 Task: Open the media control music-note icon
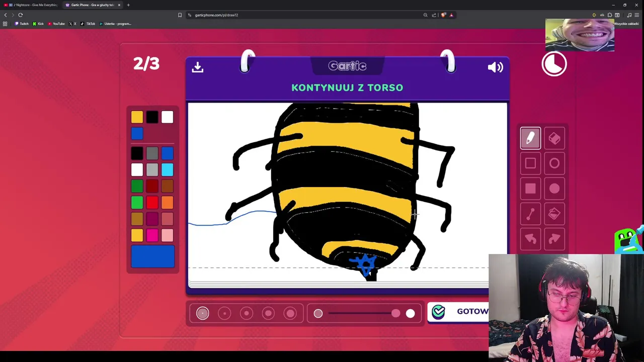(x=629, y=15)
